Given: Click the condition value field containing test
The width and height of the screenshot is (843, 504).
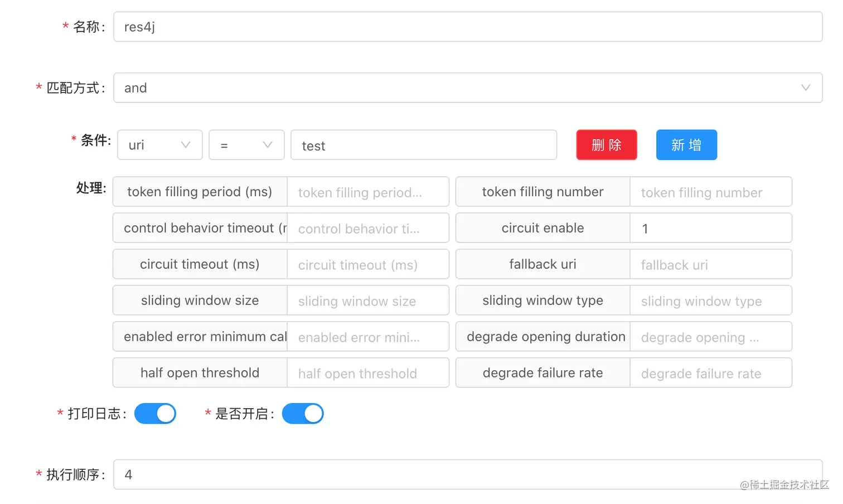Looking at the screenshot, I should [424, 145].
